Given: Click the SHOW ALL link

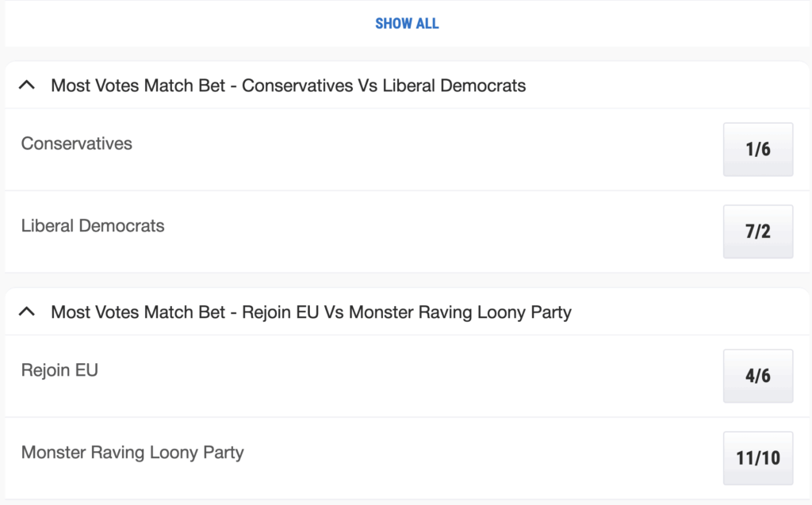Looking at the screenshot, I should coord(407,24).
